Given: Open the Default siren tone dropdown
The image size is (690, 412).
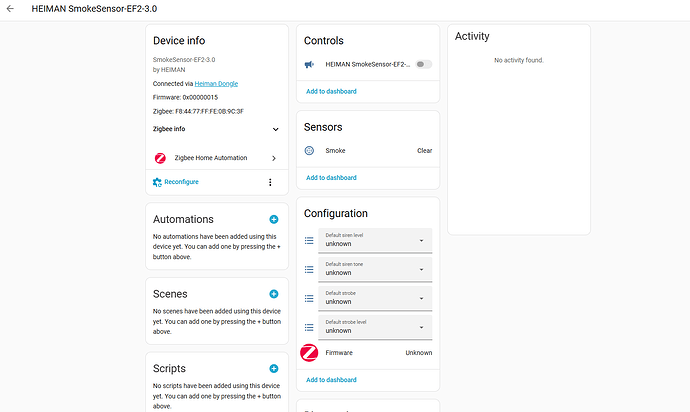Looking at the screenshot, I should 375,269.
